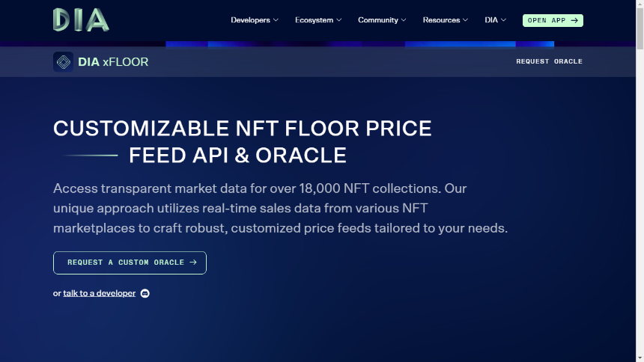644x362 pixels.
Task: Expand the Community dropdown chevron
Action: 404,20
